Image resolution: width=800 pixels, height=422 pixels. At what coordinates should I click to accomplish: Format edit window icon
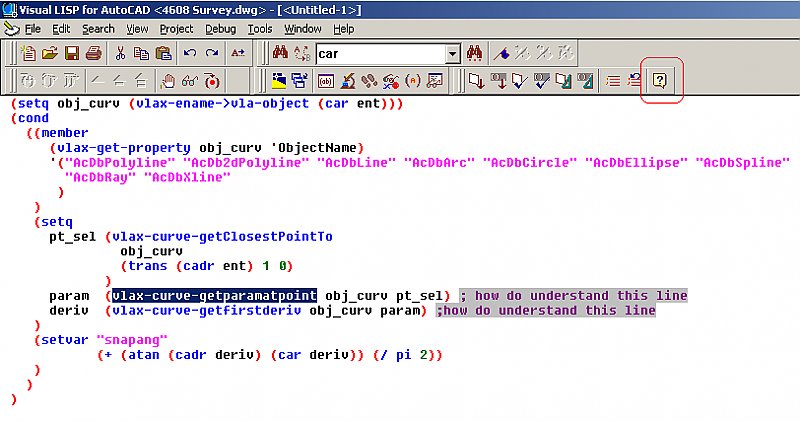pos(563,81)
